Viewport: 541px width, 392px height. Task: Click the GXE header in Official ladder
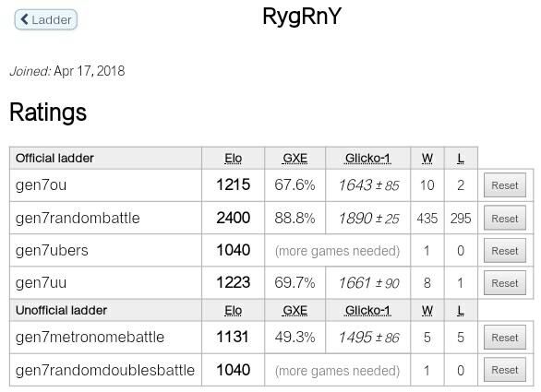pos(295,159)
